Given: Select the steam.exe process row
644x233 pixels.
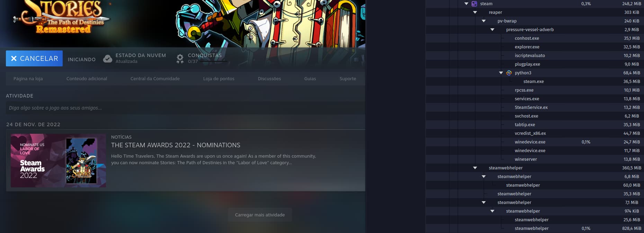Looking at the screenshot, I should 535,82.
